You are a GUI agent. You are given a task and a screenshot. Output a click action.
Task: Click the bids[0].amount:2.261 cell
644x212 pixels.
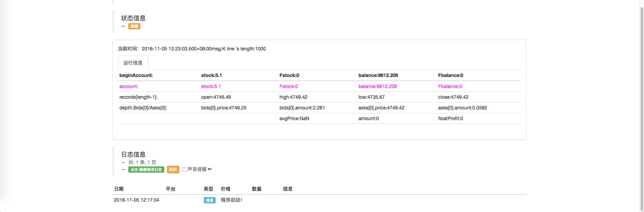tap(302, 108)
